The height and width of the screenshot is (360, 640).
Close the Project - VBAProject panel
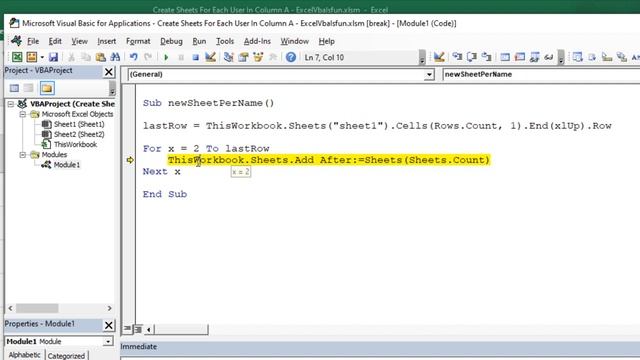tap(109, 72)
